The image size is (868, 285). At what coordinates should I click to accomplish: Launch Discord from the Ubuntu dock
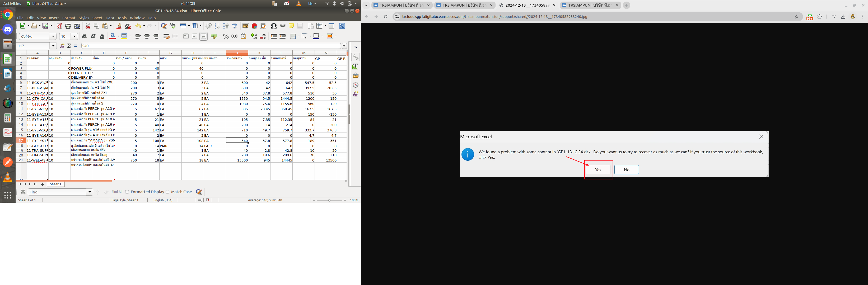coord(8,30)
